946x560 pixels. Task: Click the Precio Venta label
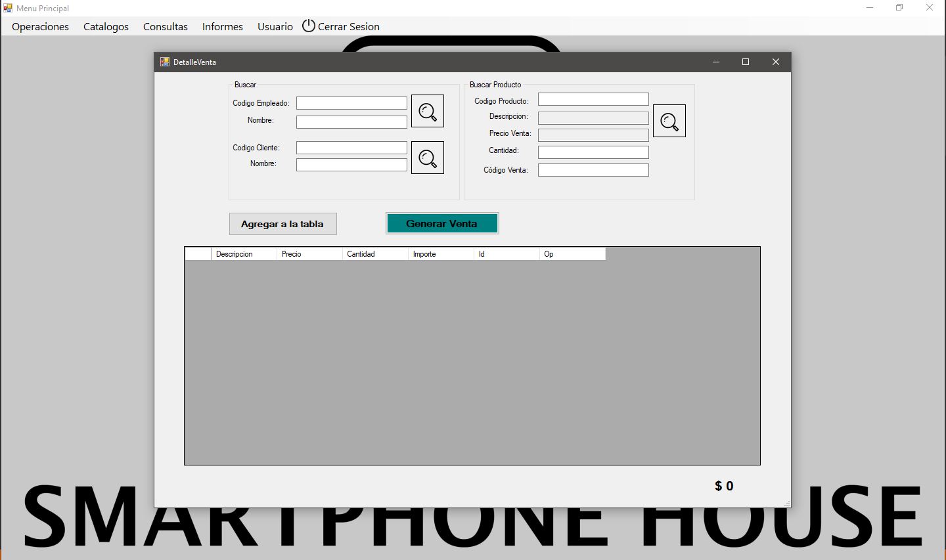[510, 133]
